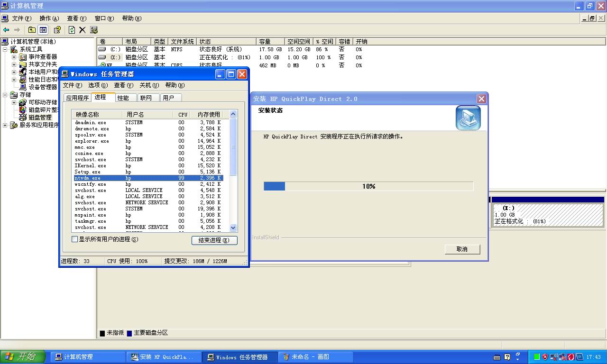Click the 磁盘管理 tree icon
This screenshot has height=364, width=607.
23,117
